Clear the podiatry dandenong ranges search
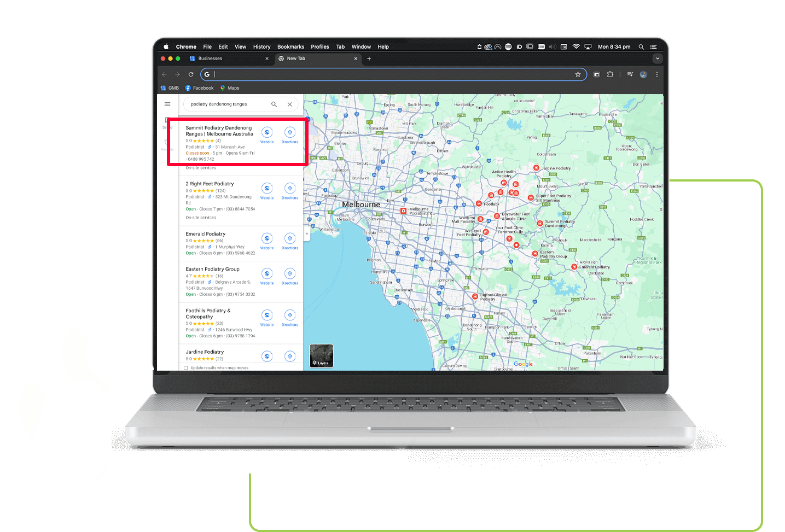Image resolution: width=785 pixels, height=532 pixels. (290, 104)
